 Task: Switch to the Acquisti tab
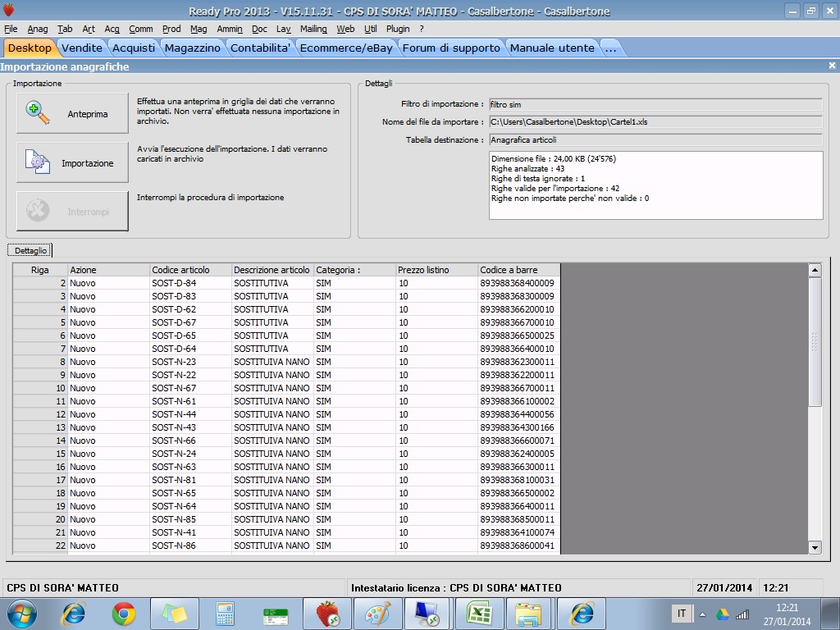134,48
